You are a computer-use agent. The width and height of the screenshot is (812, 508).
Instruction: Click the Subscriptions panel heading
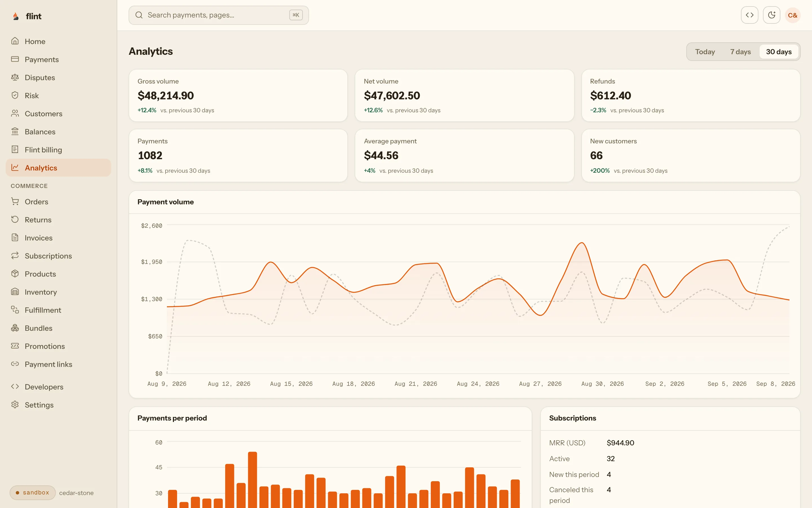[572, 418]
